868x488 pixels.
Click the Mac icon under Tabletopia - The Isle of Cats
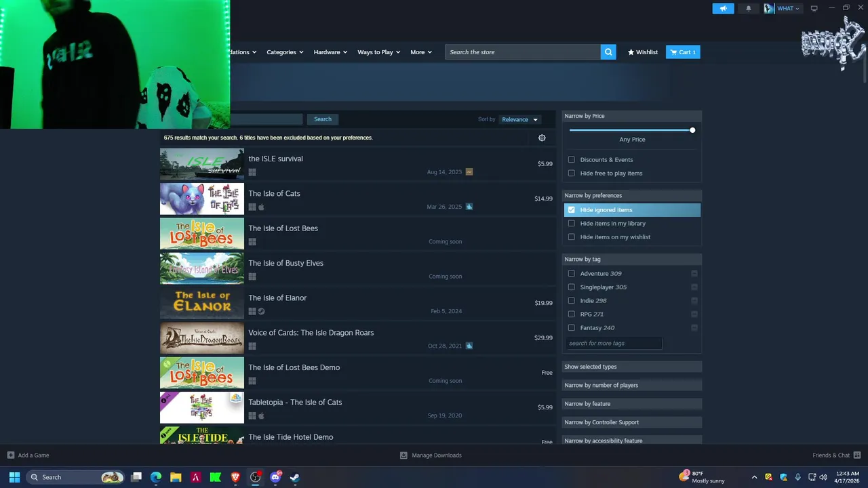tap(261, 415)
